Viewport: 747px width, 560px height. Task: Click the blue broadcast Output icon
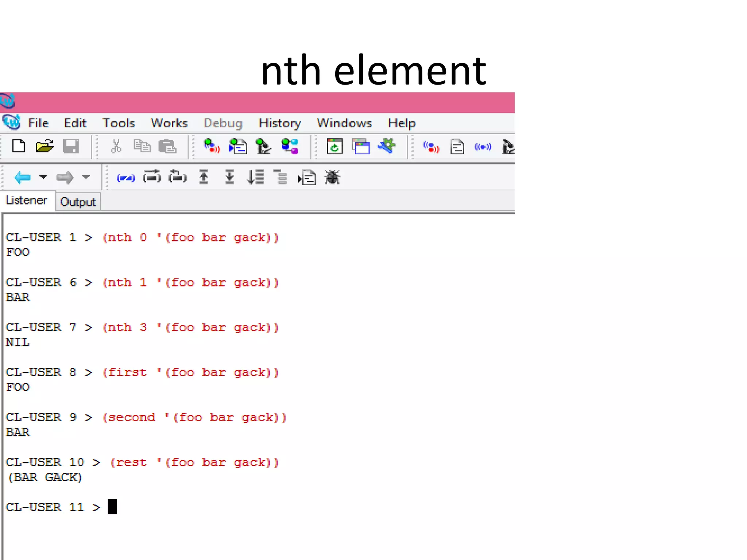click(483, 147)
